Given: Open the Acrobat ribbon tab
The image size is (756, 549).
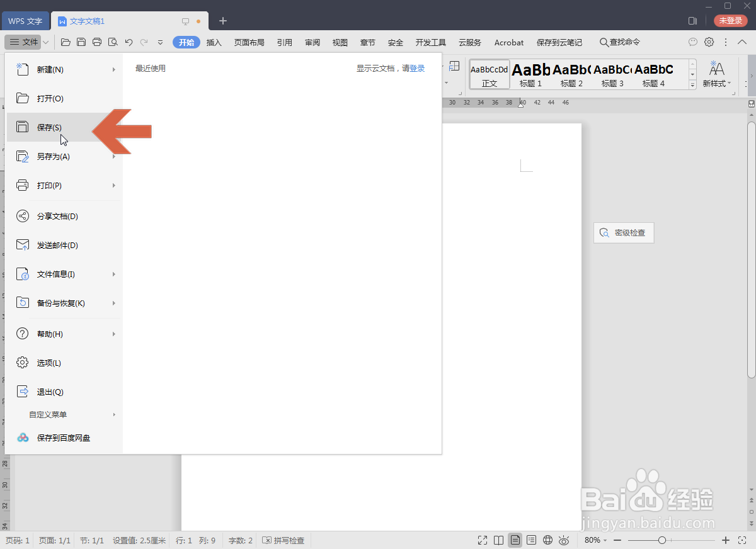Looking at the screenshot, I should 509,42.
